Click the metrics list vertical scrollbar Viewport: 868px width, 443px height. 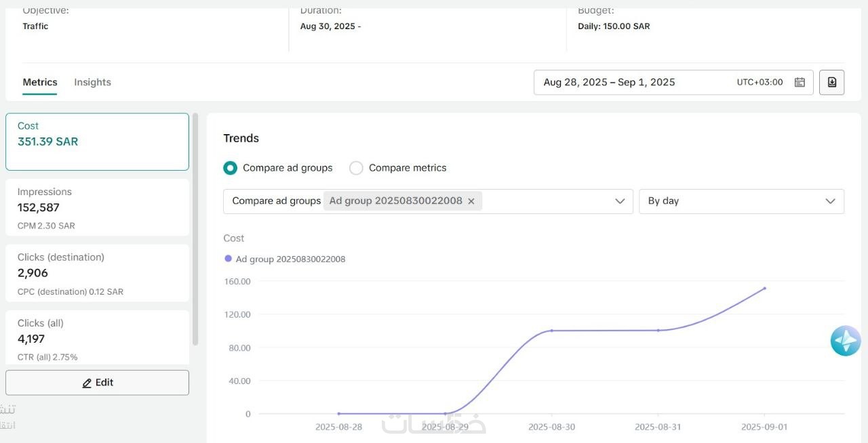tap(195, 230)
